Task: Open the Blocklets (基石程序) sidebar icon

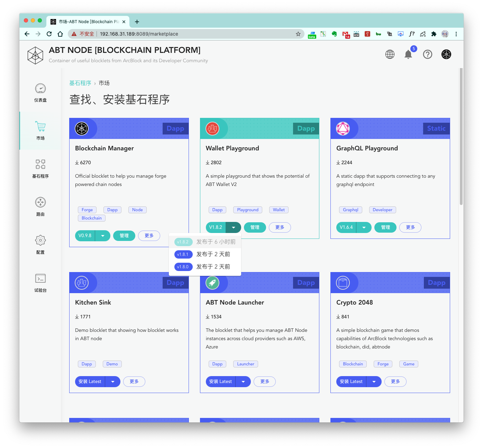Action: click(40, 164)
